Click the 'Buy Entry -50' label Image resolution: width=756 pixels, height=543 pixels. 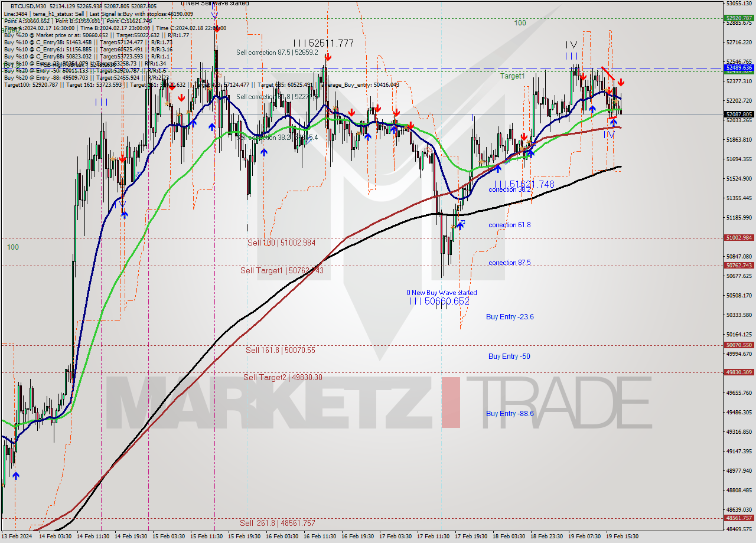(509, 356)
